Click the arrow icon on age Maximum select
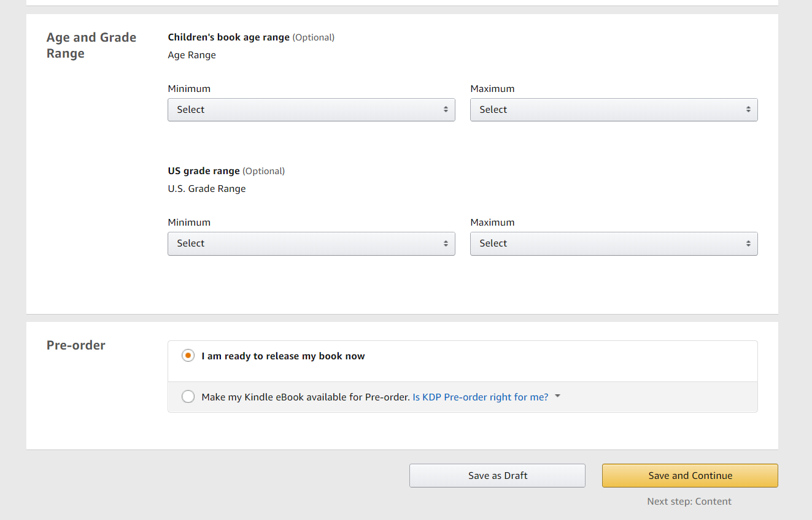The image size is (812, 520). 748,110
